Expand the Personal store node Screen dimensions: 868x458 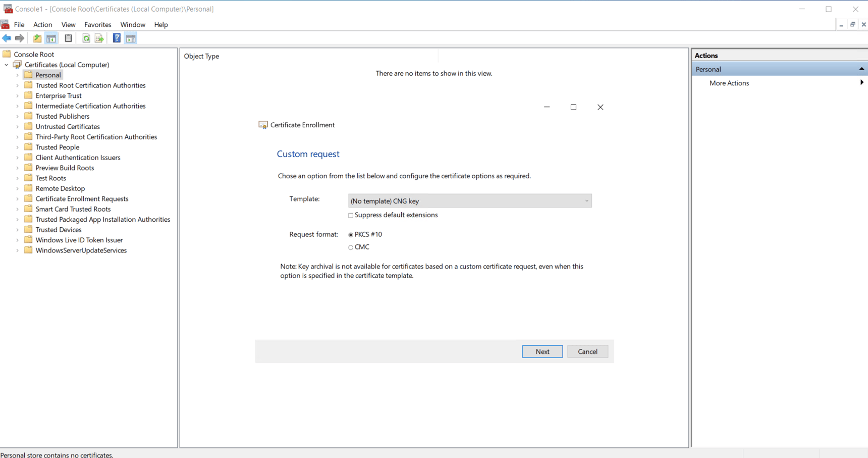coord(18,75)
